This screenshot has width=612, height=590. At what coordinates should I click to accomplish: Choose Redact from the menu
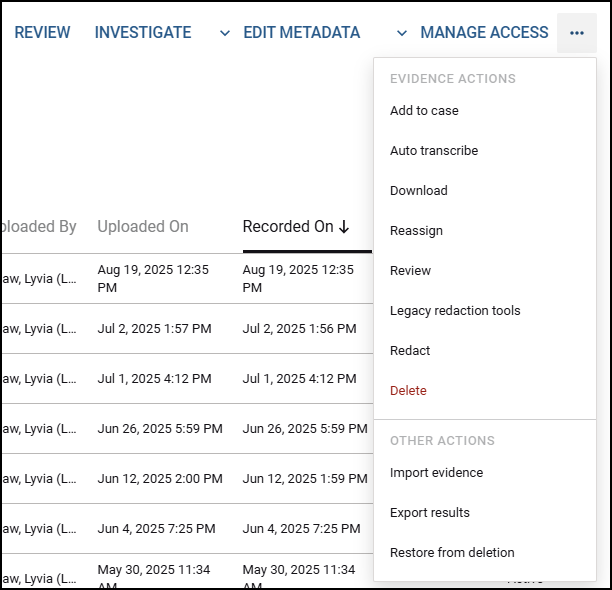(410, 351)
